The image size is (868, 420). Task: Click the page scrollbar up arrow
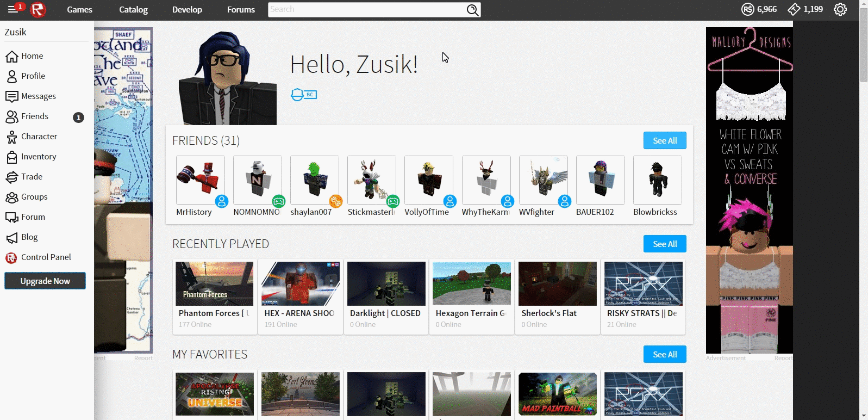point(864,4)
